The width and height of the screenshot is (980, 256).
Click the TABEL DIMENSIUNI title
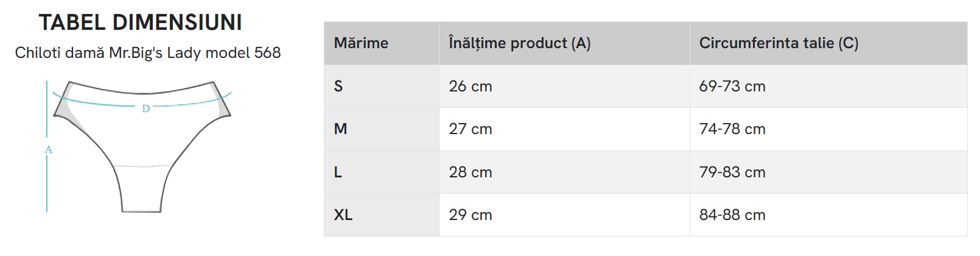point(141,23)
